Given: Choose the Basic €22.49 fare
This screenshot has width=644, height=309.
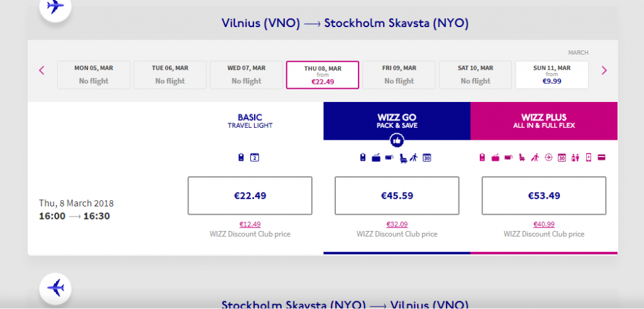Looking at the screenshot, I should coord(250,196).
